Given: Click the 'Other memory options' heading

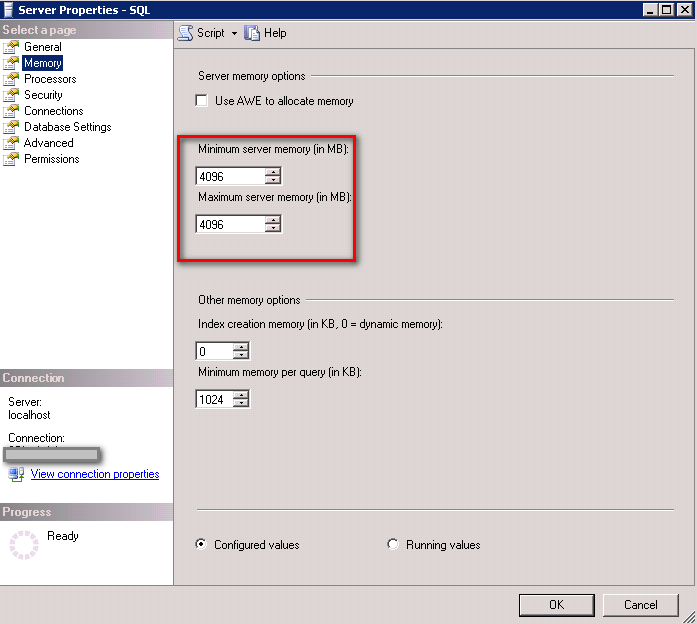Looking at the screenshot, I should click(249, 300).
